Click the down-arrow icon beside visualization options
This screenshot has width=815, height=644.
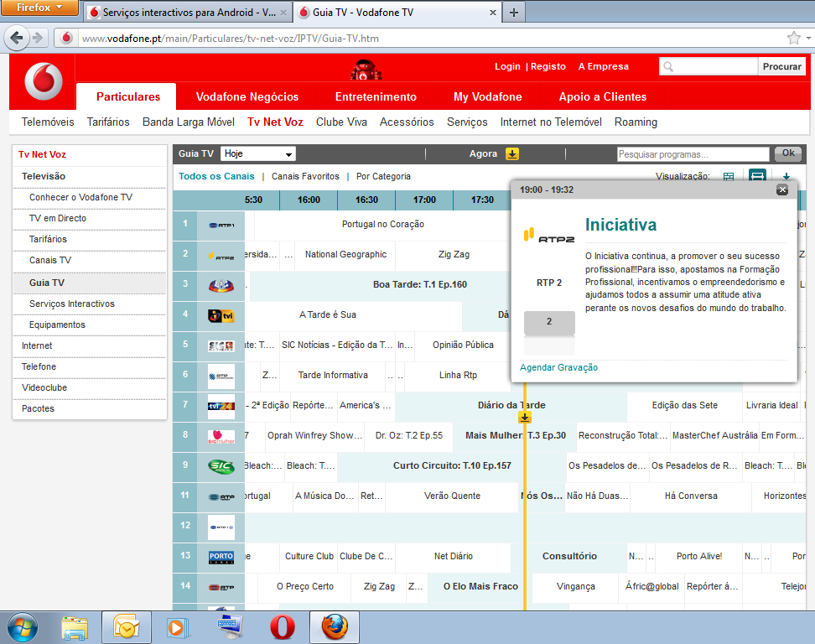pyautogui.click(x=786, y=177)
